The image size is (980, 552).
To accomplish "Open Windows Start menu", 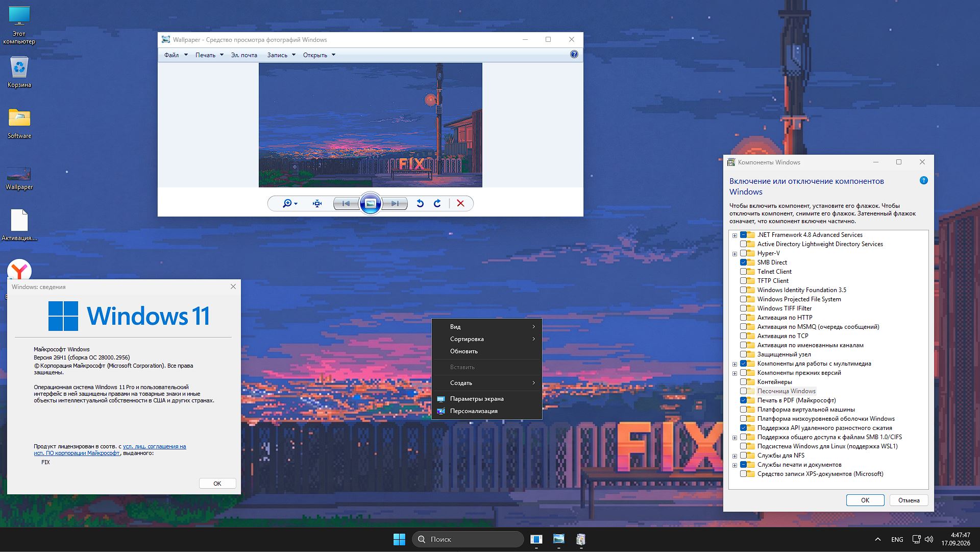I will (399, 539).
